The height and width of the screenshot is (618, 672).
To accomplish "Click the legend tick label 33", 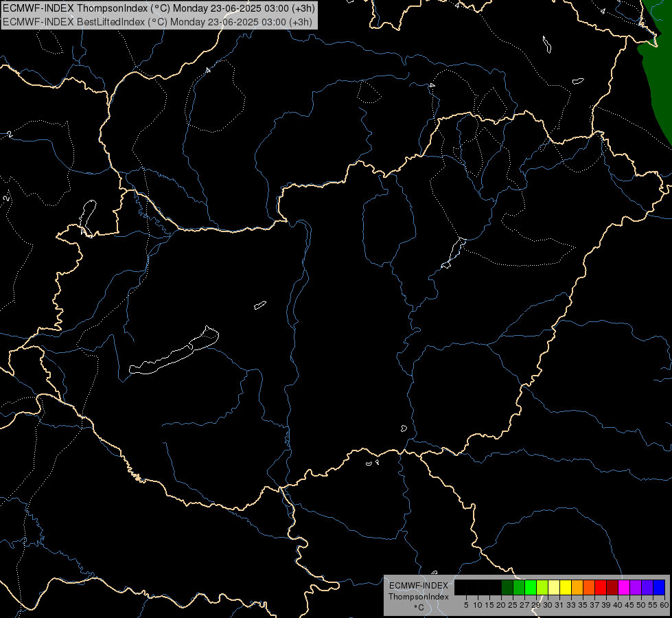I will 571,605.
